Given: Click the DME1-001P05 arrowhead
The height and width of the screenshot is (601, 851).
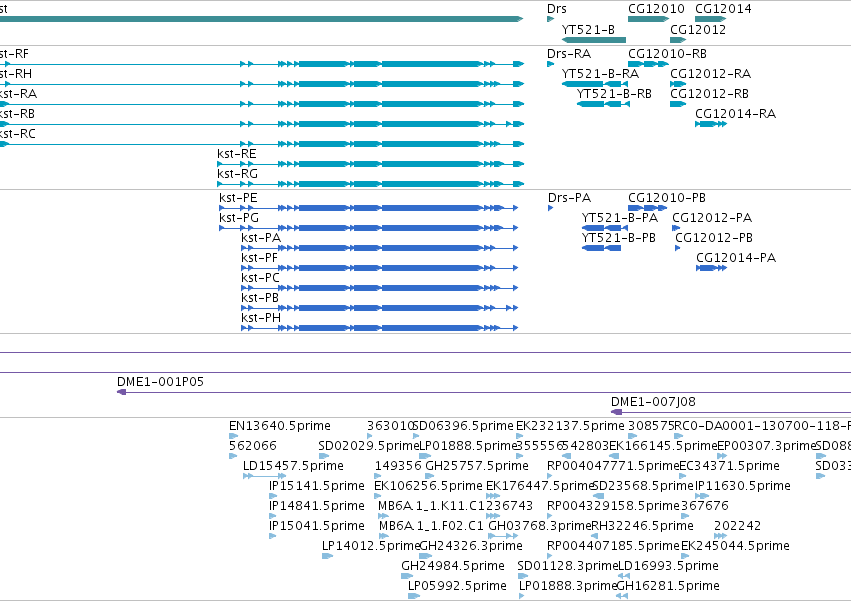Looking at the screenshot, I should pos(122,392).
